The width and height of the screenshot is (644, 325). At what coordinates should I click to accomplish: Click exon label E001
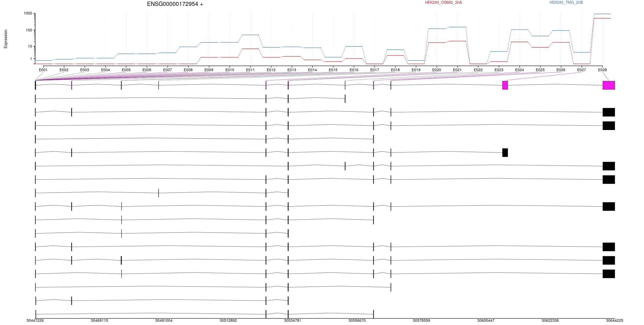tap(43, 70)
